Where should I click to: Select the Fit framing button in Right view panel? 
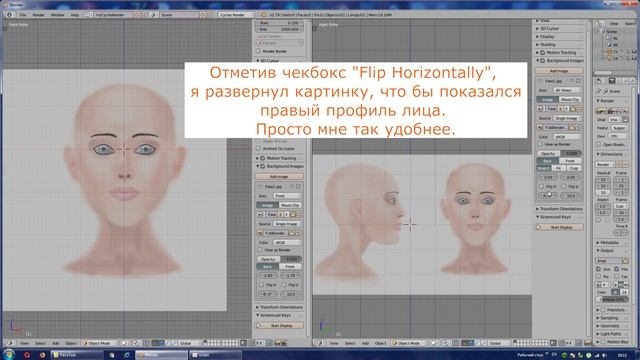(559, 168)
